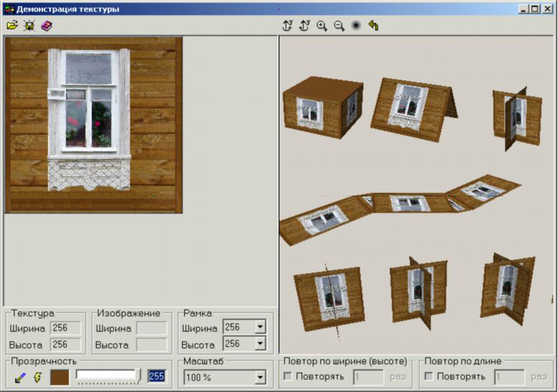The width and height of the screenshot is (558, 392).
Task: Click the yellow return arrow icon
Action: tap(373, 26)
